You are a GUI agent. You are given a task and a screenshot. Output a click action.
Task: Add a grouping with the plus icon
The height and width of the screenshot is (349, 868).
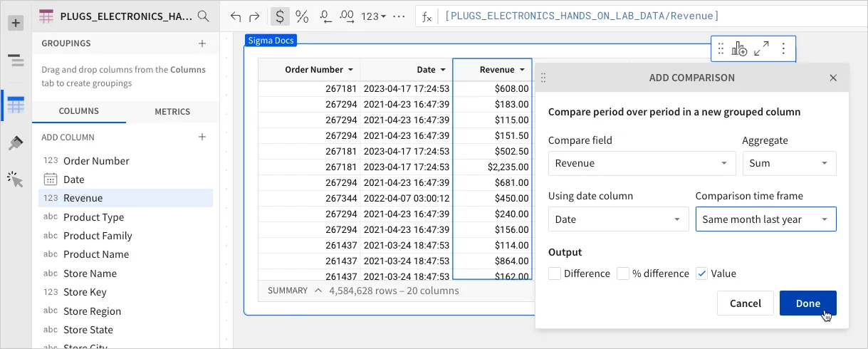point(202,43)
